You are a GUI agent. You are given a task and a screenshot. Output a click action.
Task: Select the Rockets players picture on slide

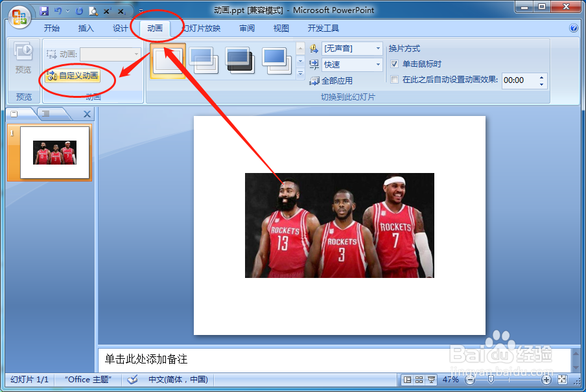click(339, 225)
